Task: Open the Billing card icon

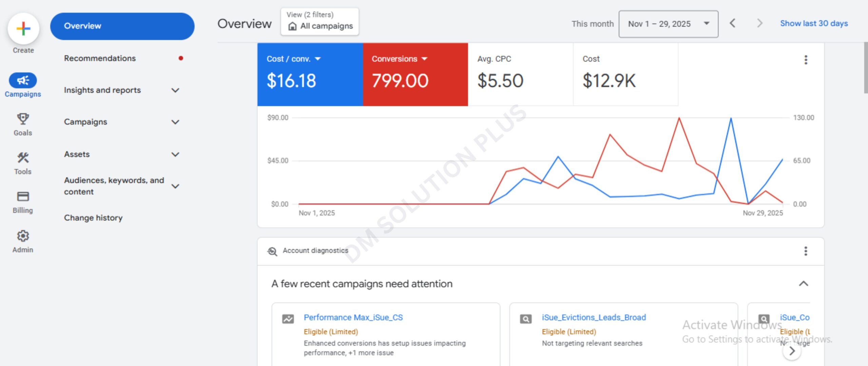Action: click(23, 197)
